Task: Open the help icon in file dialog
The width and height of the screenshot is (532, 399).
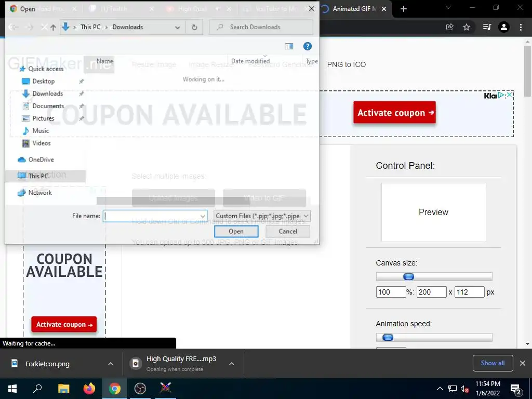Action: (308, 46)
